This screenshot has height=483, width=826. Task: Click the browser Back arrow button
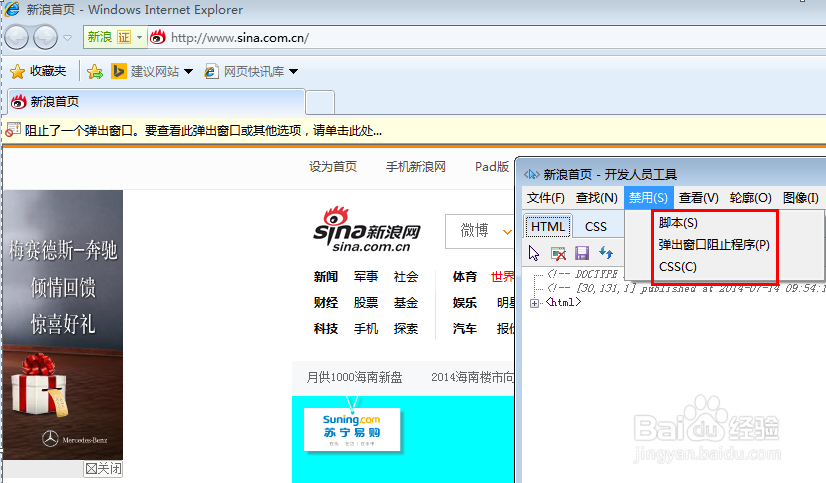(16, 38)
